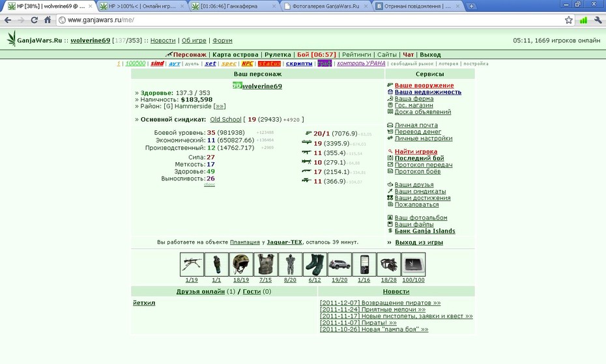Click the weapon skill icon next to 19 (3395.9)
Viewport: 606px width, 364px height.
click(307, 143)
